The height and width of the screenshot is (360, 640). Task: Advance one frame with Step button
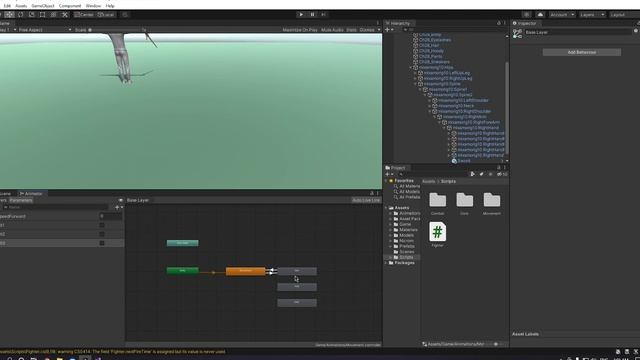[x=323, y=14]
